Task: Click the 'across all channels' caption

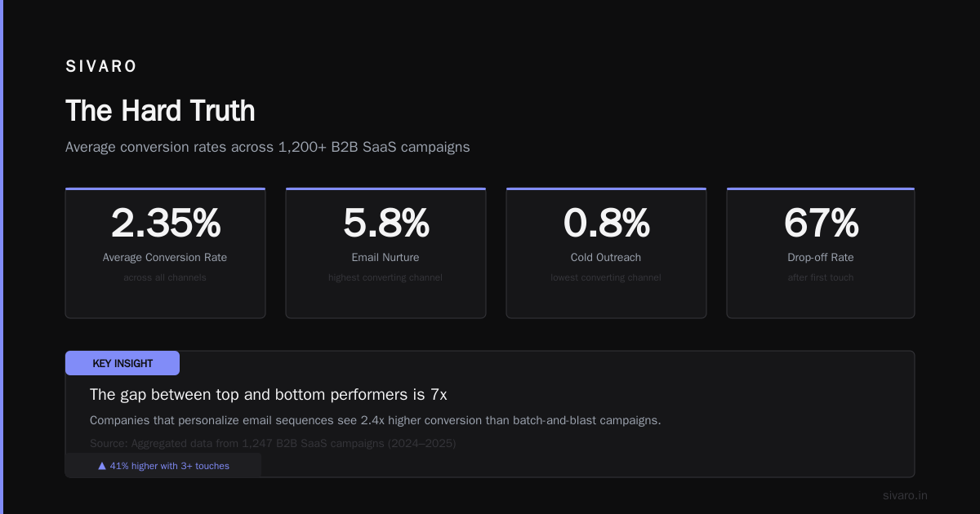Action: tap(165, 277)
